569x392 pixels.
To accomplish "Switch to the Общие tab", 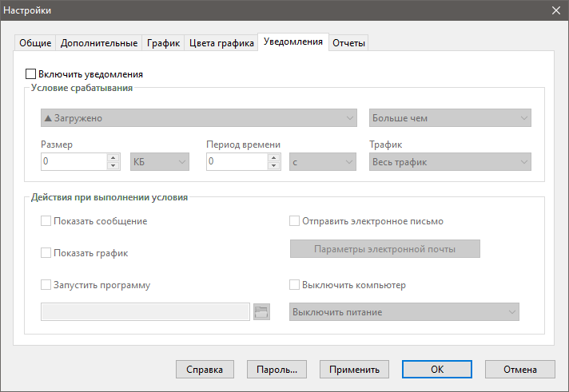I will (35, 43).
